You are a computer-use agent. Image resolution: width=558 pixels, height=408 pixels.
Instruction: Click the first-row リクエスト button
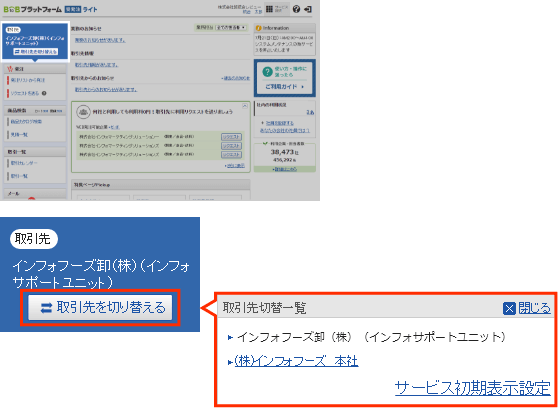231,137
